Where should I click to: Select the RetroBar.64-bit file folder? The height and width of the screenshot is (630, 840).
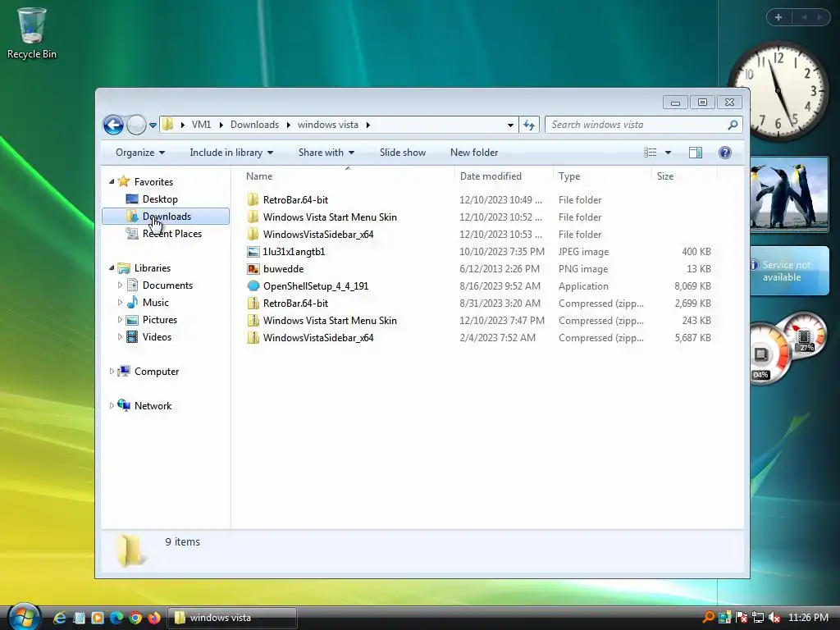(295, 200)
